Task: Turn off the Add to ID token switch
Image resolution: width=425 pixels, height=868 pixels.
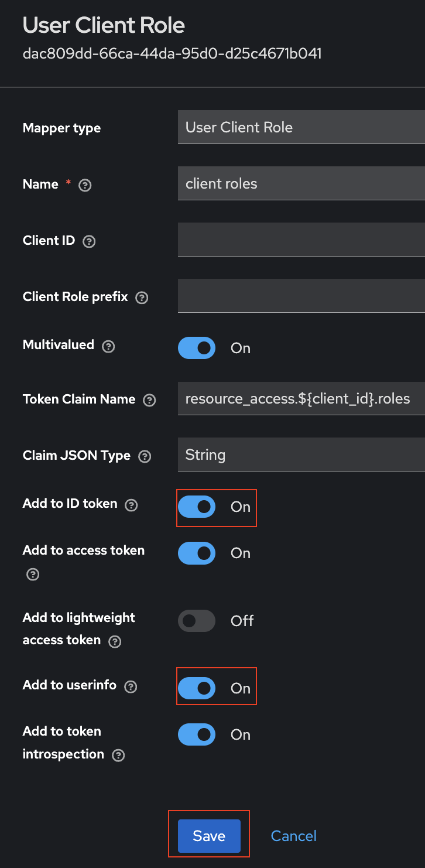Action: 197,507
